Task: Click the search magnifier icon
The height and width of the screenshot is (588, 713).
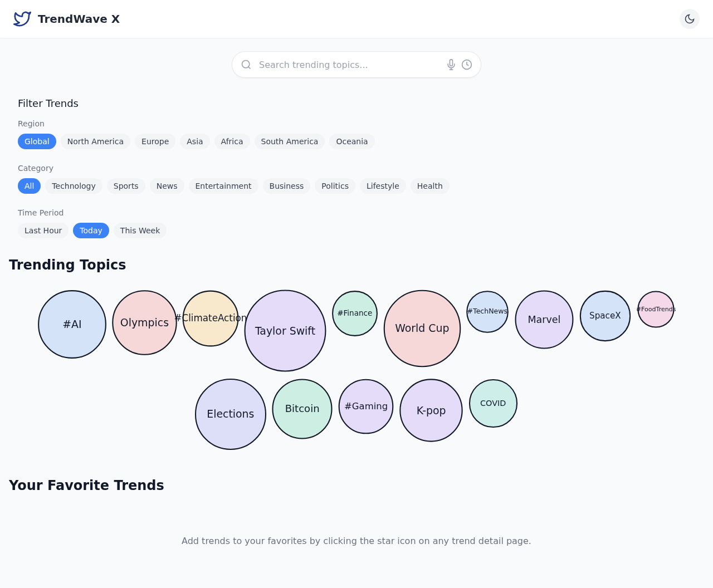Action: [x=245, y=64]
